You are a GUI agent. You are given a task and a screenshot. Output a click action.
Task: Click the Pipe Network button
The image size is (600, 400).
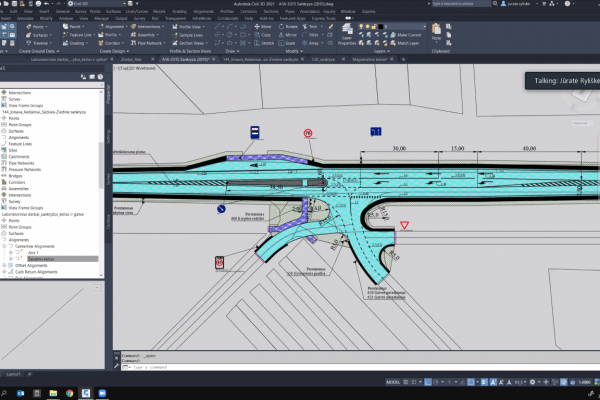coord(147,43)
